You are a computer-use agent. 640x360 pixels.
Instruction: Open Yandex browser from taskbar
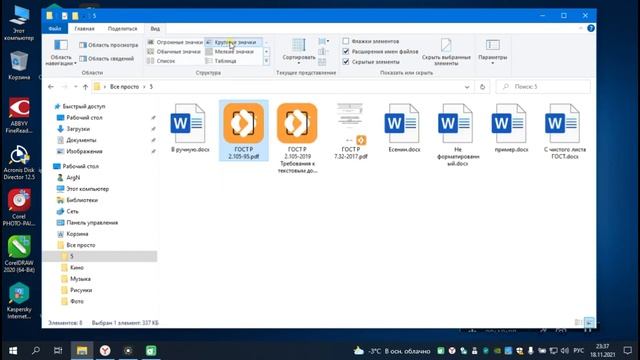(x=105, y=351)
